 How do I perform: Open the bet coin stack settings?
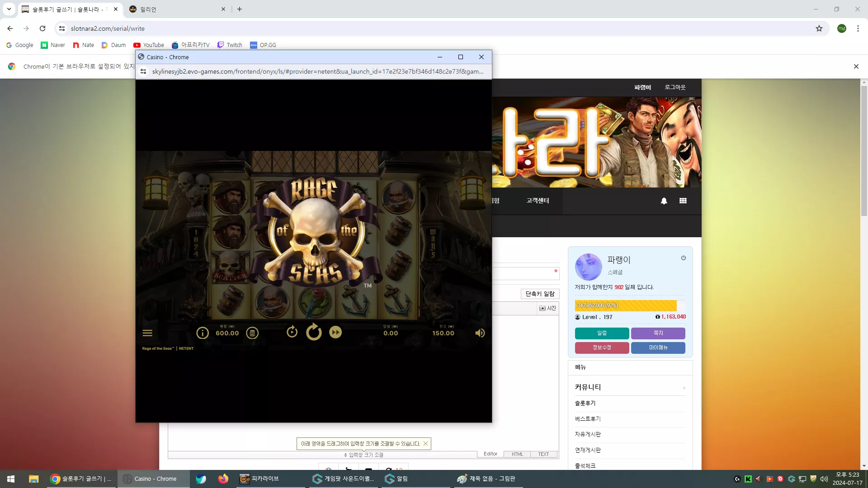(252, 333)
